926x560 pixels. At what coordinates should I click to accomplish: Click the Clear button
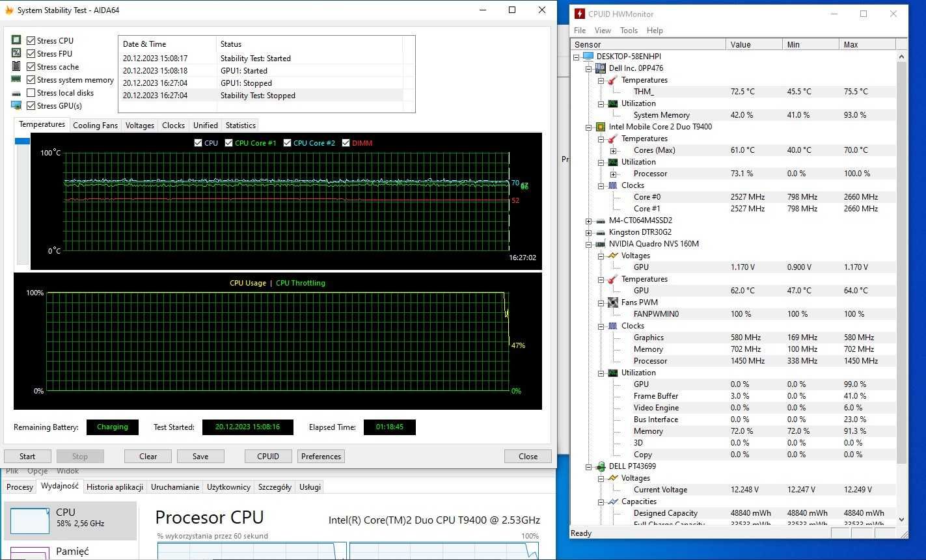148,456
